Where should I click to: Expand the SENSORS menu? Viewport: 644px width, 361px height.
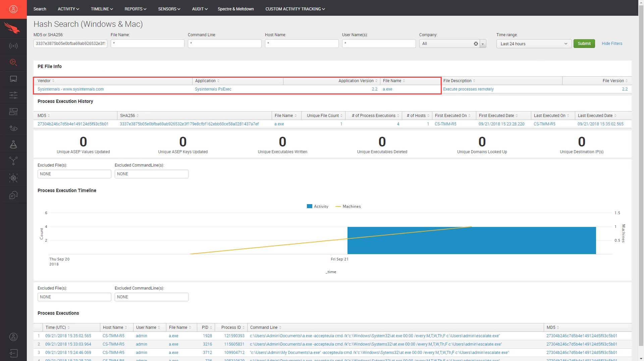pos(169,9)
